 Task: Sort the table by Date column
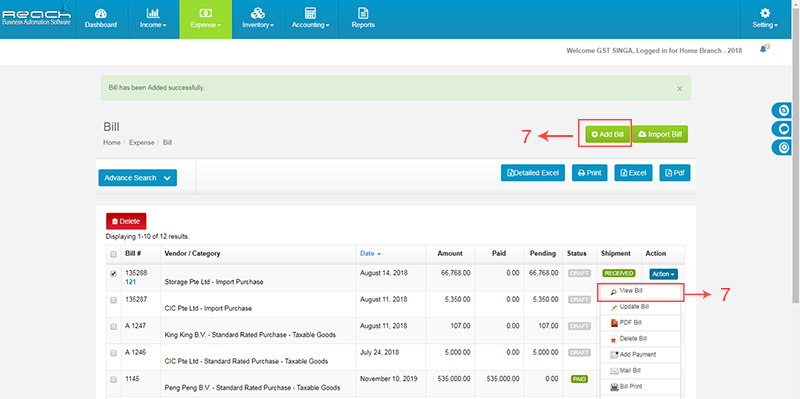370,254
